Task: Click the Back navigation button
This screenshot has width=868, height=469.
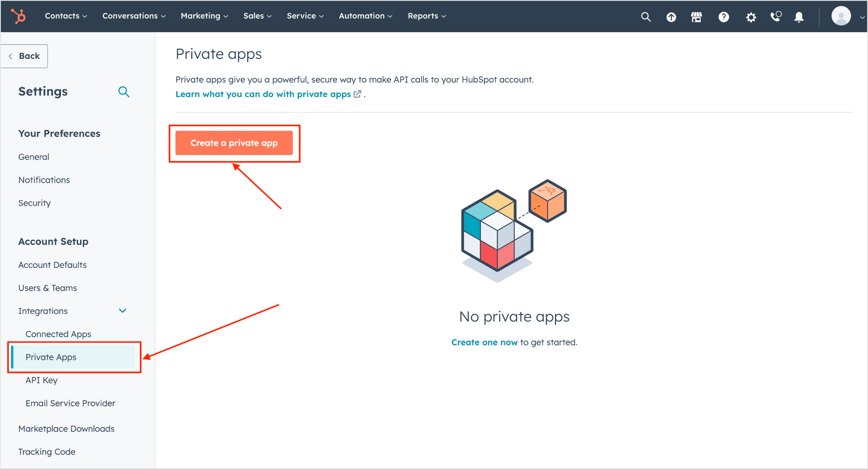Action: (27, 56)
